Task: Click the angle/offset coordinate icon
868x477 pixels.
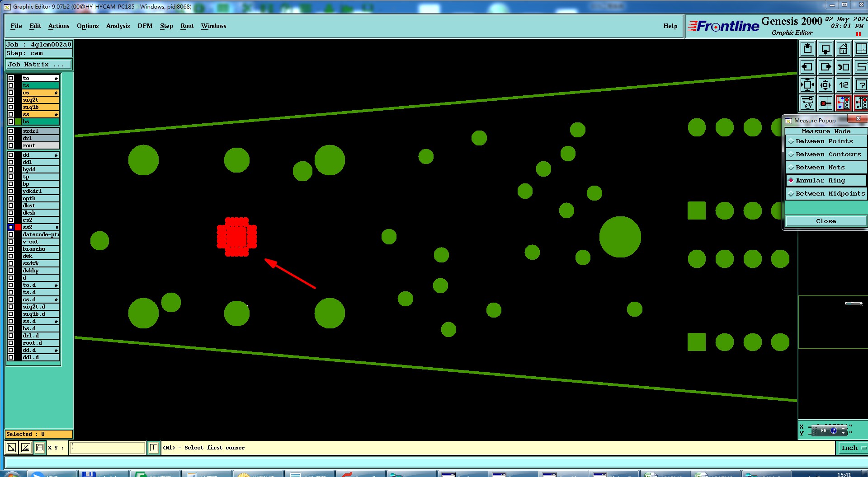Action: point(26,448)
